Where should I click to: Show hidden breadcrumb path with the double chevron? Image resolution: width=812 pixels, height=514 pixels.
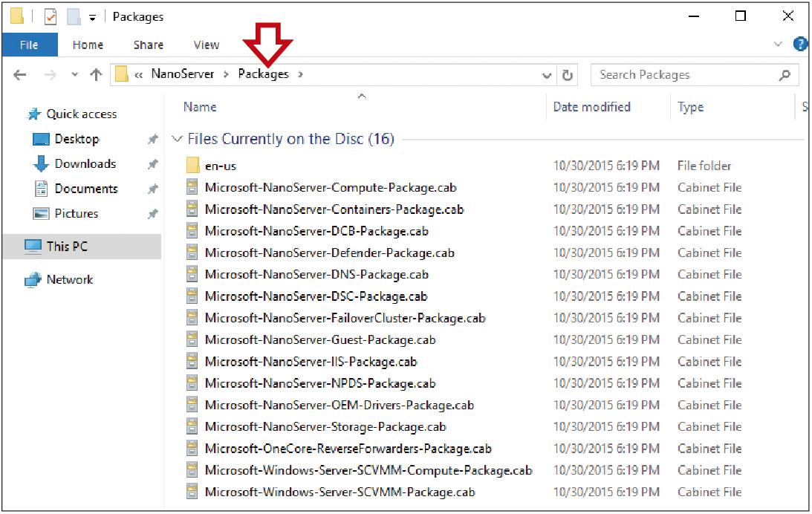pyautogui.click(x=139, y=75)
